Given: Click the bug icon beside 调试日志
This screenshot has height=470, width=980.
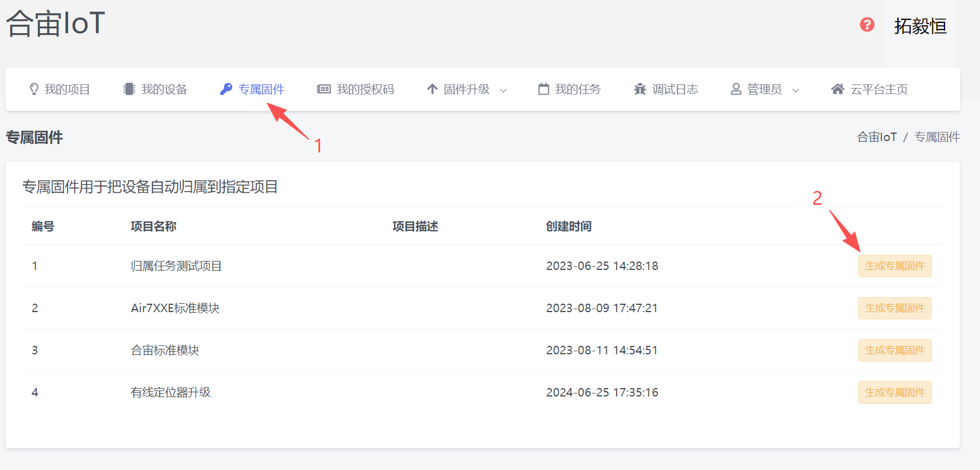Looking at the screenshot, I should point(640,89).
